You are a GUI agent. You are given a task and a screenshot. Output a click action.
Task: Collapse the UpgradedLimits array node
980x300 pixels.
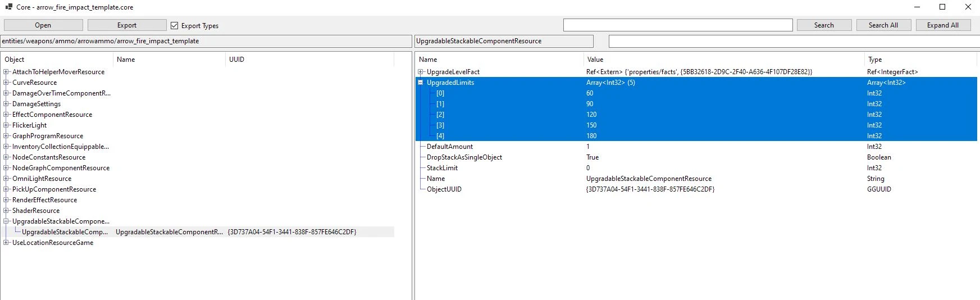click(x=420, y=83)
